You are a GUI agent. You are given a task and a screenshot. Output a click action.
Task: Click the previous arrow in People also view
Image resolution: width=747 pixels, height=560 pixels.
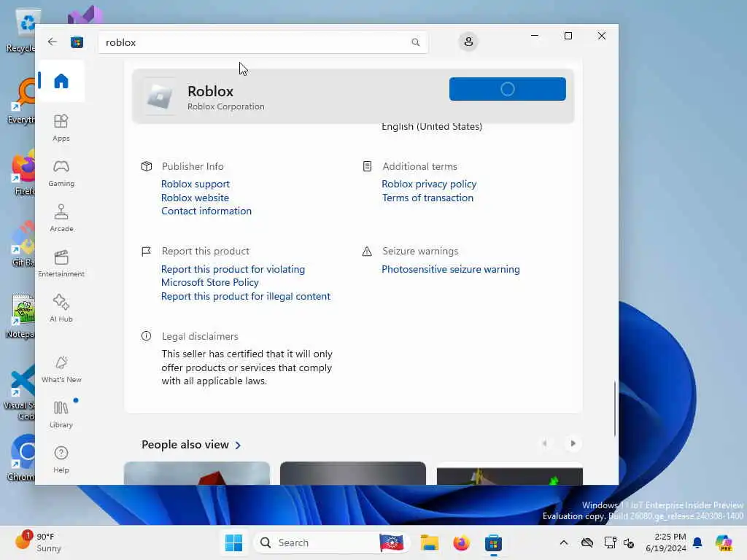(544, 443)
